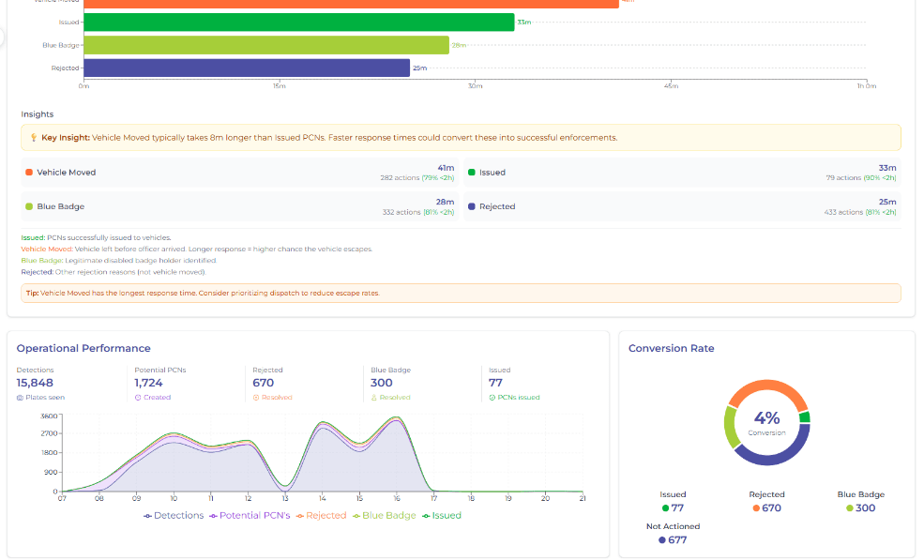Click hour 14 on the line chart axis
Viewport: 924px width, 560px height.
(323, 499)
